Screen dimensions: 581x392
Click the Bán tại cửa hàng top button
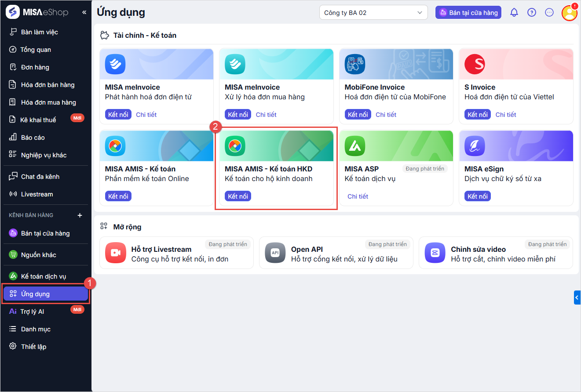[468, 13]
